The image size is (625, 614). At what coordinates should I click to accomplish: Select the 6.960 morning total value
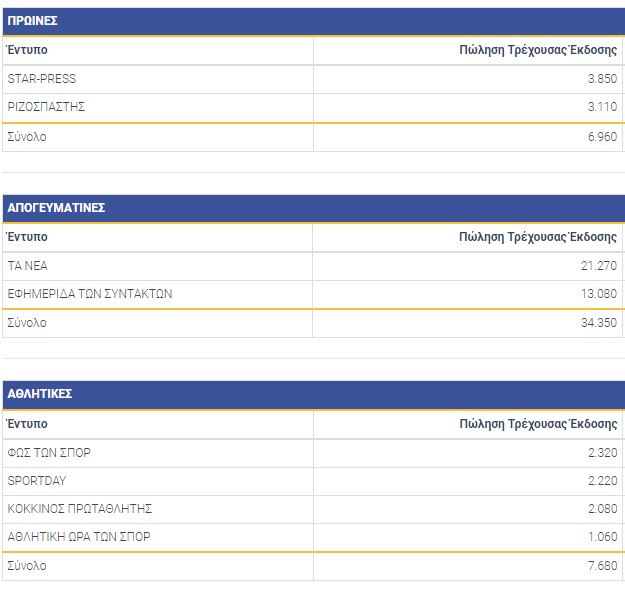click(603, 137)
